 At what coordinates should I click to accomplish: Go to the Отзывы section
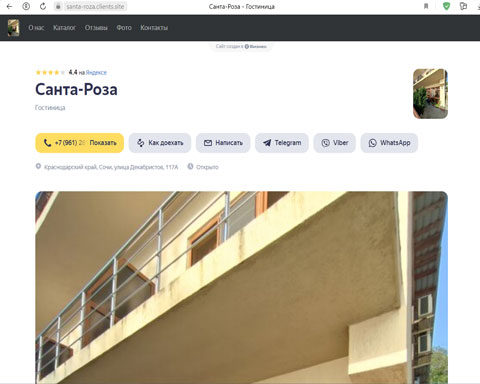96,28
